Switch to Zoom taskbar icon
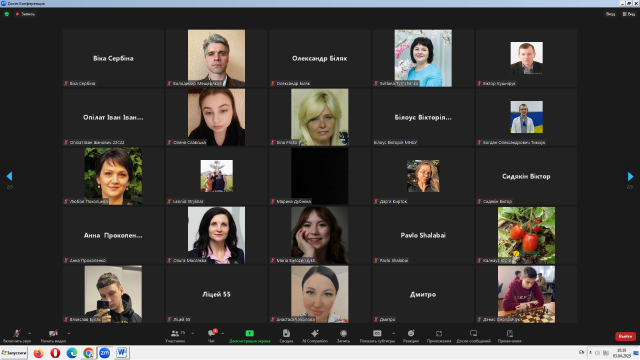Image resolution: width=640 pixels, height=360 pixels. click(x=105, y=353)
